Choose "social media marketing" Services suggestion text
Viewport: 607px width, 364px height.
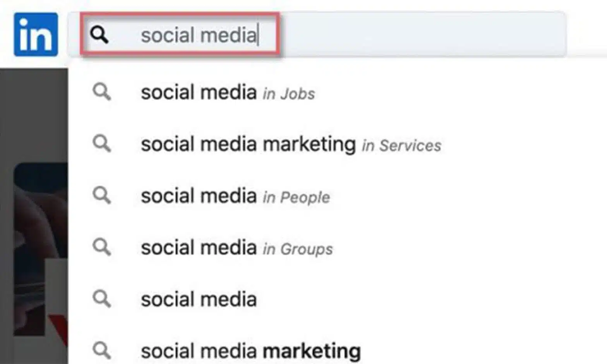pyautogui.click(x=248, y=144)
